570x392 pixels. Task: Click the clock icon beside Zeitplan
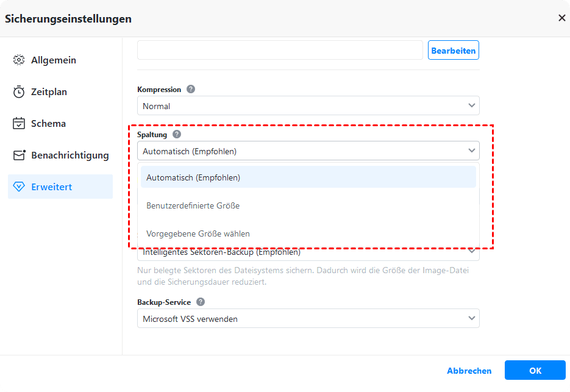pyautogui.click(x=19, y=92)
